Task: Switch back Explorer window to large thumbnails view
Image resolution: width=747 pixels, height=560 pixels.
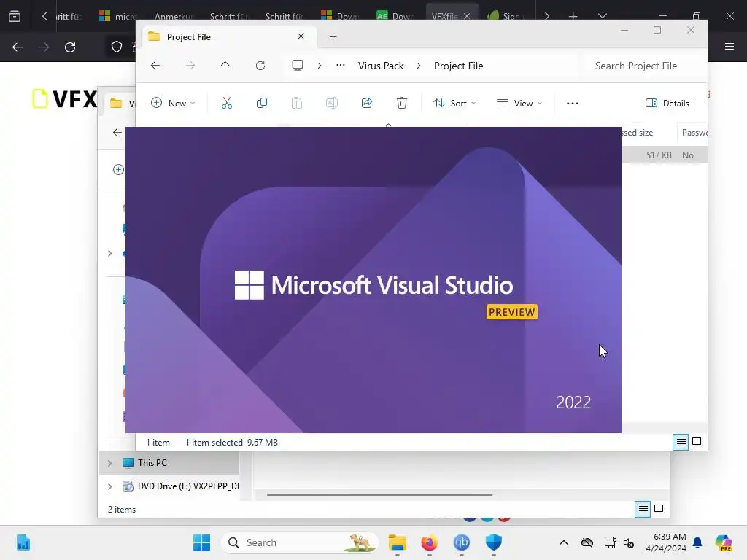Action: pos(659,510)
